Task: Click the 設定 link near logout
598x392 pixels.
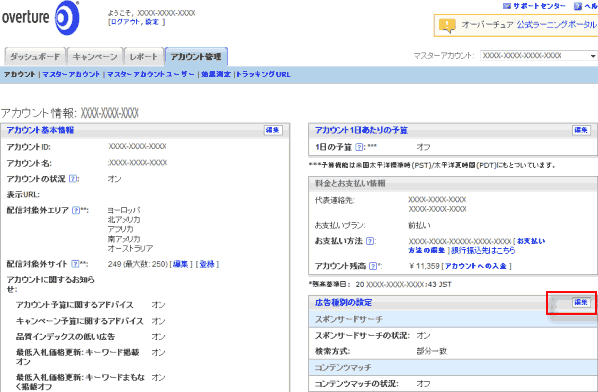Action: coord(152,22)
